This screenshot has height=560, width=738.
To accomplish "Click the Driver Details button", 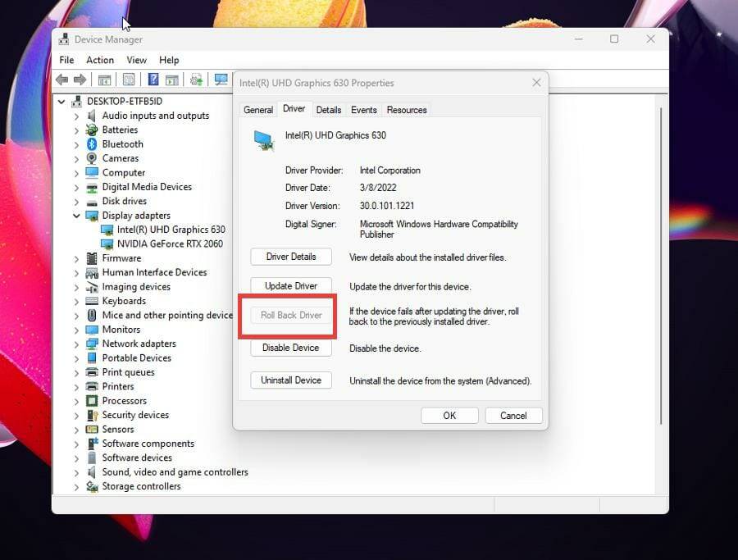I will 290,256.
